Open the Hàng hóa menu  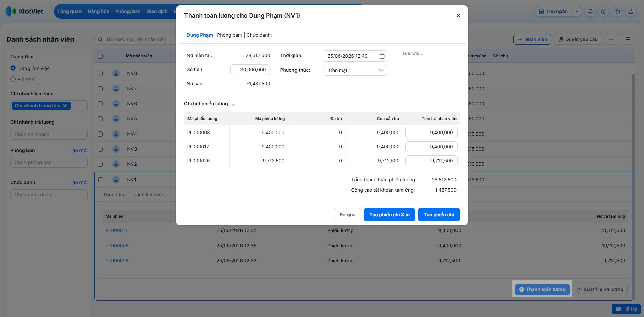pyautogui.click(x=98, y=11)
